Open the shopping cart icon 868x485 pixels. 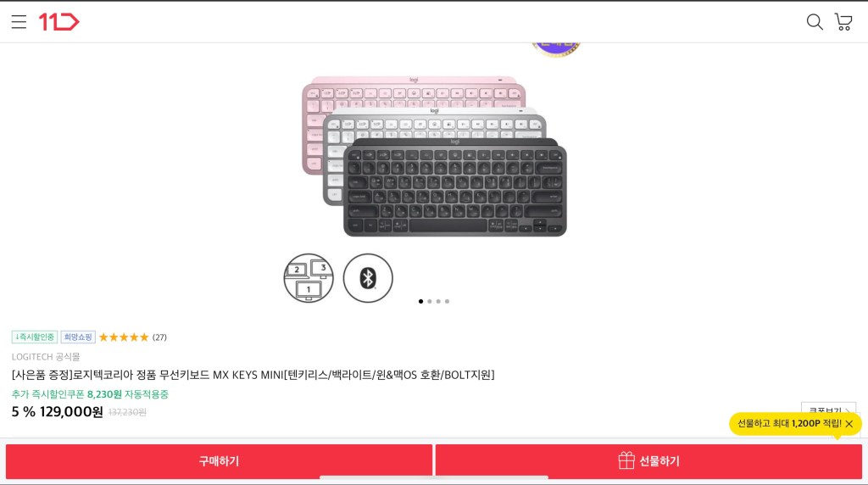click(x=843, y=21)
